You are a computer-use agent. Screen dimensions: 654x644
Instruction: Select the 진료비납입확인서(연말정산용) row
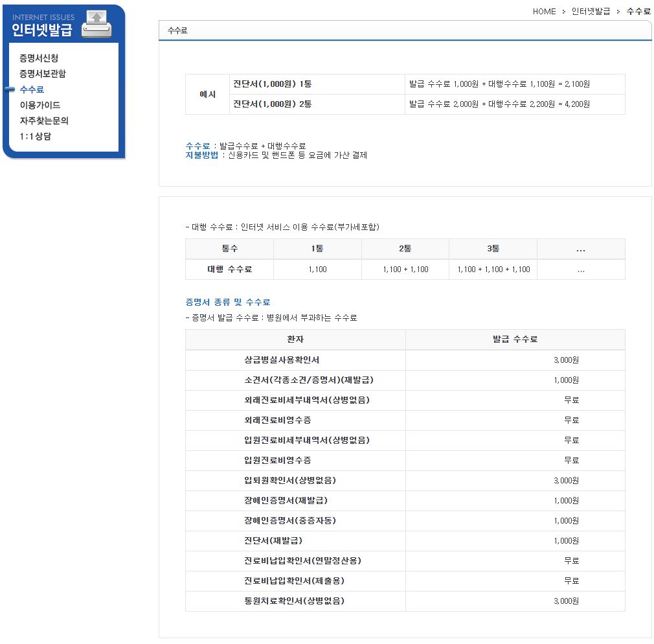coord(405,560)
